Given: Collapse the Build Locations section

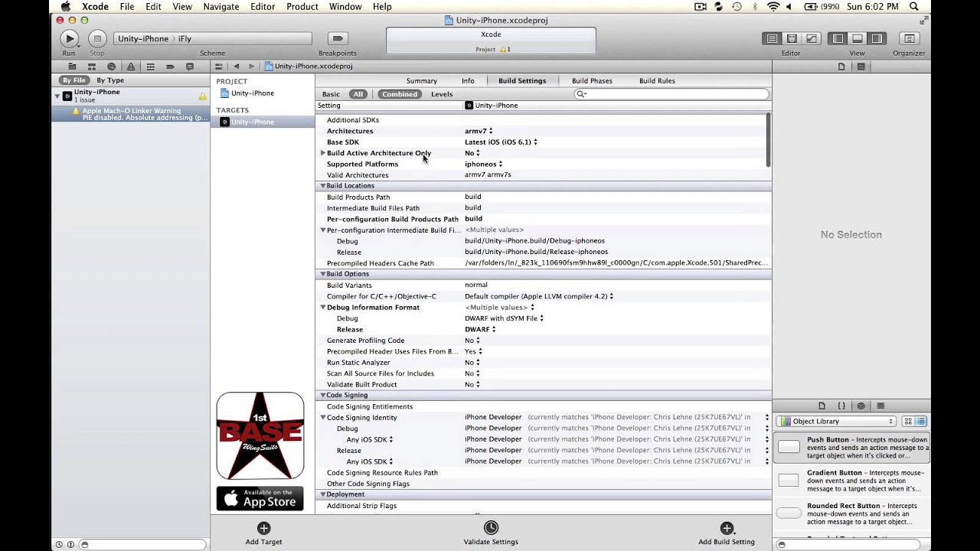Looking at the screenshot, I should [323, 186].
